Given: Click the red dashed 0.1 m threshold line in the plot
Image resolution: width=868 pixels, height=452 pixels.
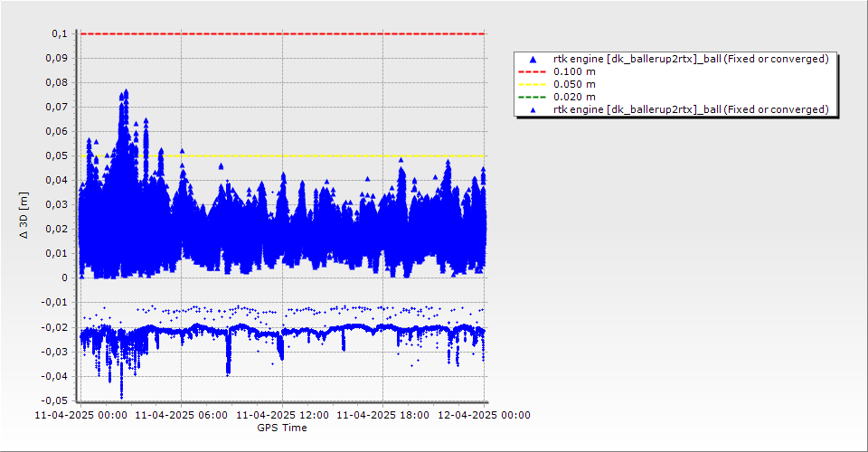Looking at the screenshot, I should (x=282, y=33).
